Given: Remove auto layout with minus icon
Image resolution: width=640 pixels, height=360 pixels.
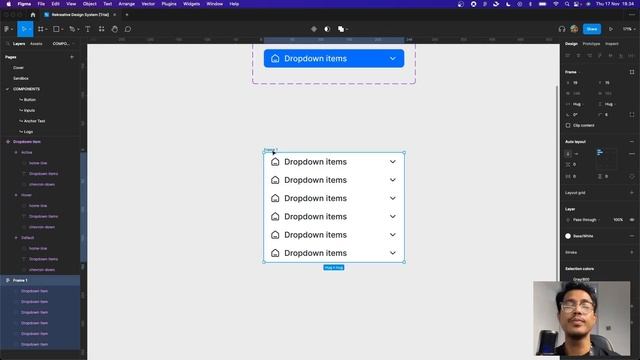Looking at the screenshot, I should point(632,142).
